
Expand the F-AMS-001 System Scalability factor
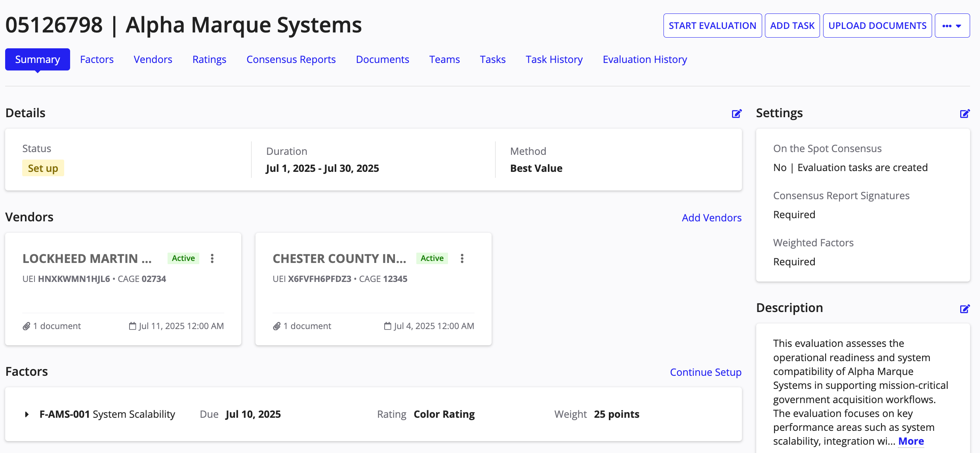27,414
